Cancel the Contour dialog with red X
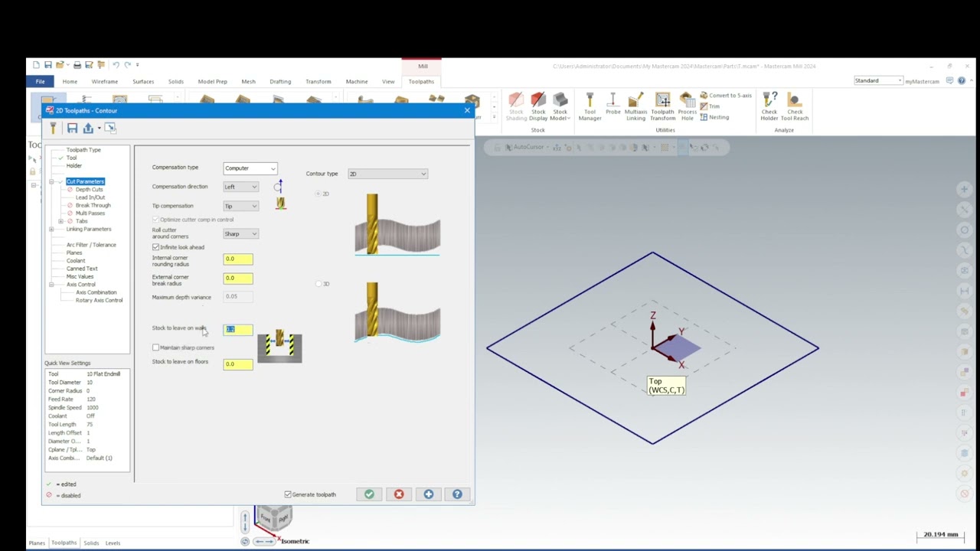The image size is (980, 551). (x=399, y=494)
